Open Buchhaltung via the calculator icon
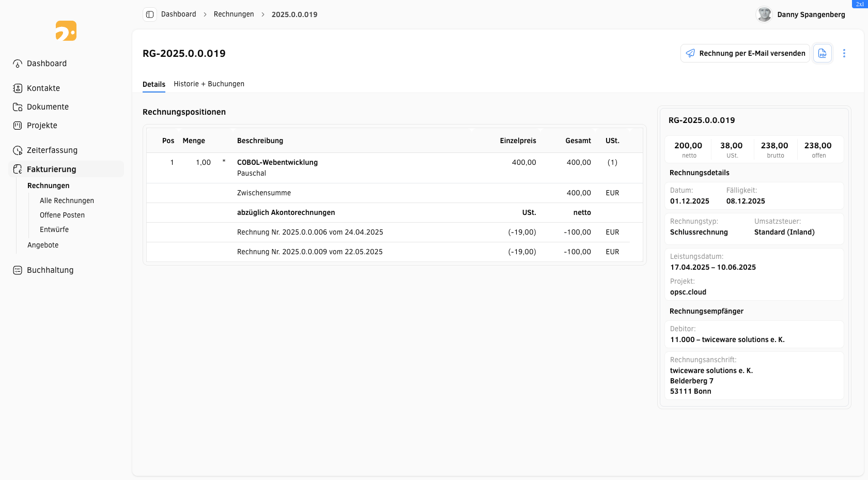The image size is (868, 480). (18, 270)
